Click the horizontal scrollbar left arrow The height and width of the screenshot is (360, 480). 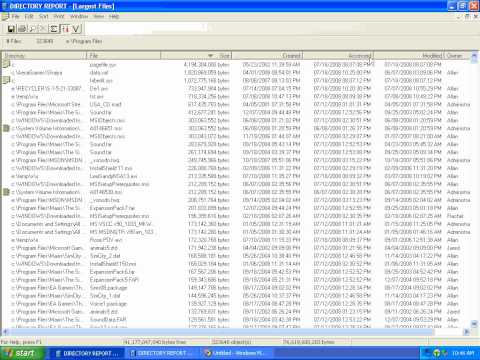point(5,332)
